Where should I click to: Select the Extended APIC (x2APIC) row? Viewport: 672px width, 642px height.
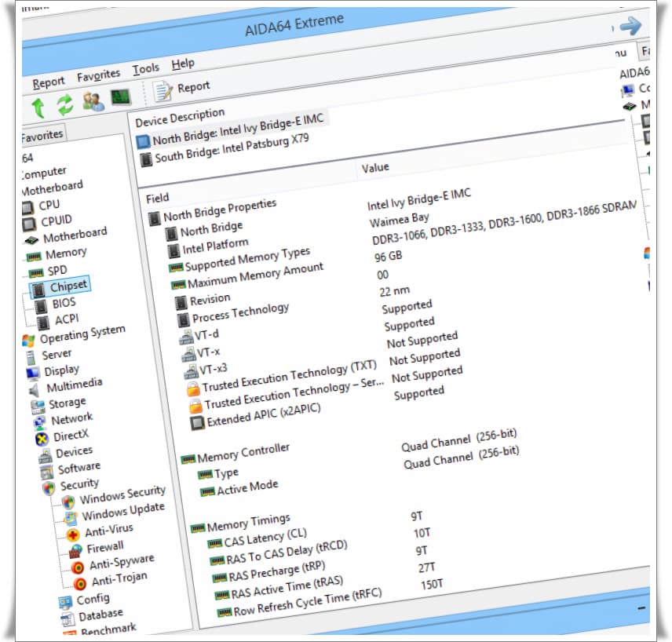coord(256,415)
